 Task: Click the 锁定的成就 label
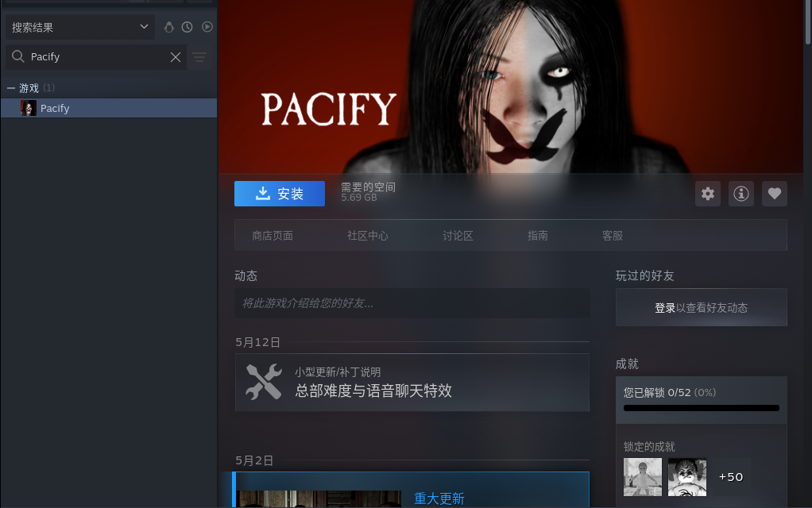coord(649,447)
